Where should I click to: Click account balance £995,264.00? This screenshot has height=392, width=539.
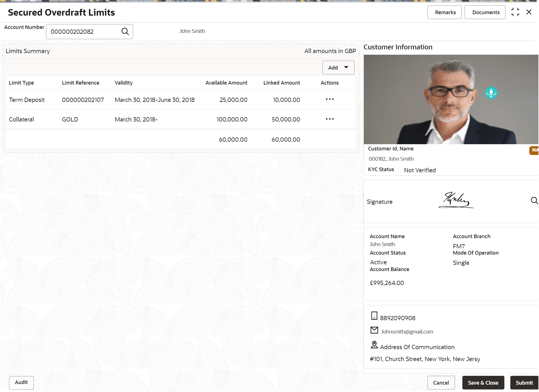coord(387,283)
